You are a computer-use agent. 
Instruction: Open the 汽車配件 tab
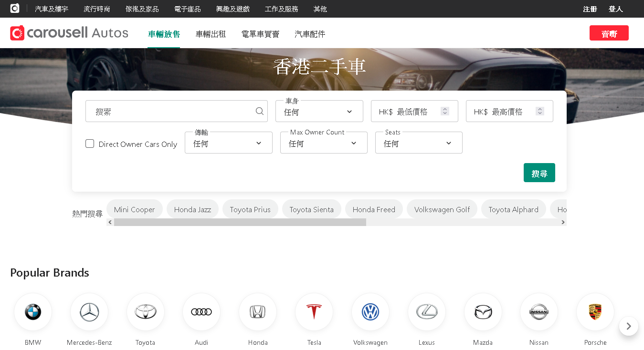pyautogui.click(x=310, y=34)
